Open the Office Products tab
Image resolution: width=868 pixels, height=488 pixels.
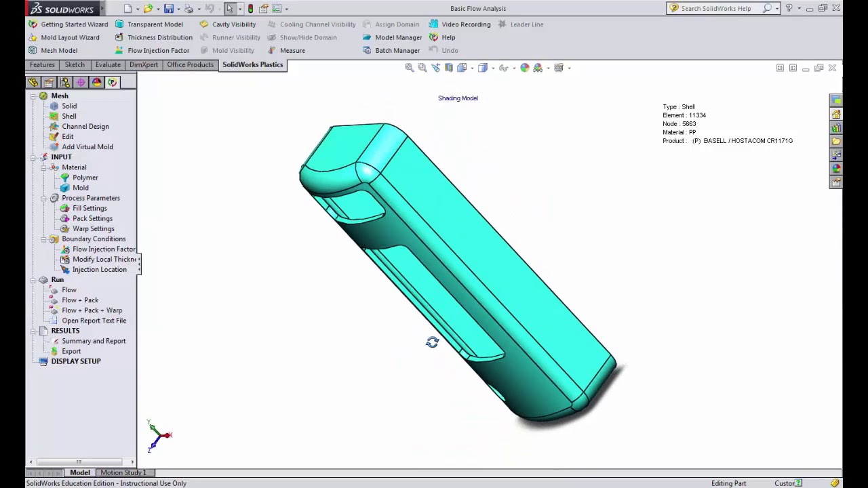point(190,65)
